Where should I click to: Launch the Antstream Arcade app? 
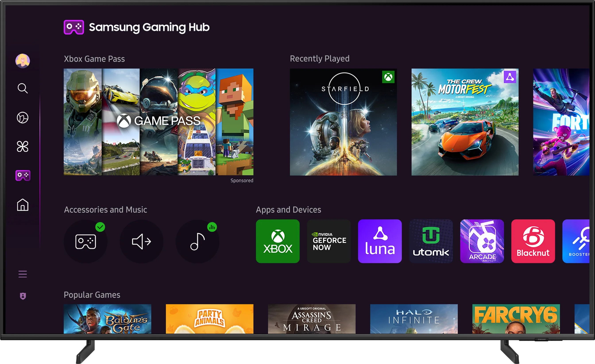(x=482, y=241)
